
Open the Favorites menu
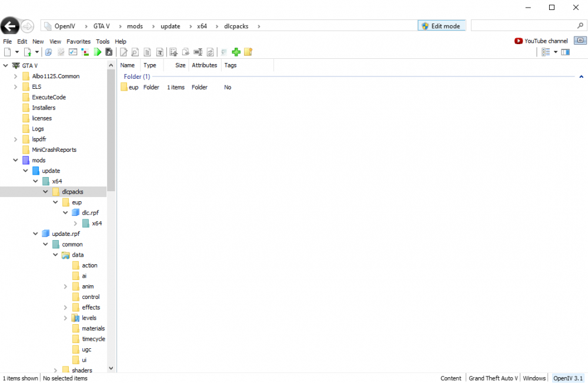click(x=78, y=41)
